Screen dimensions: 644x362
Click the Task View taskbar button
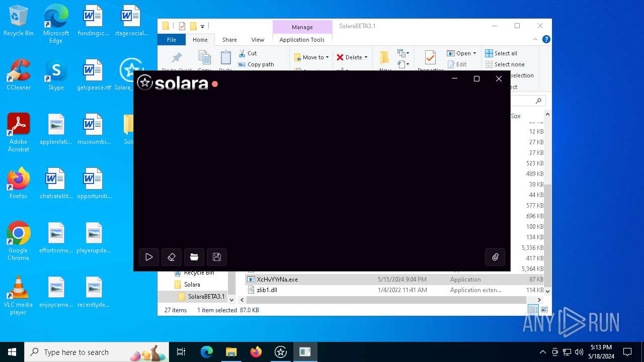click(181, 352)
